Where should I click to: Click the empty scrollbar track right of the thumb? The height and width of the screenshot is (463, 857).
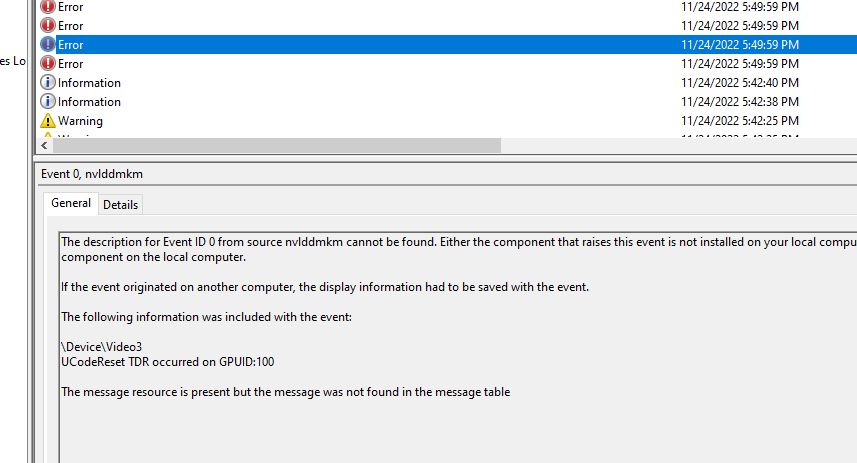679,145
